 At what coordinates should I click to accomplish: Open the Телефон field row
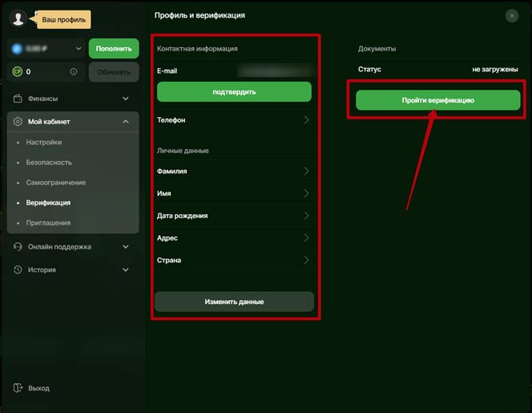tap(234, 120)
